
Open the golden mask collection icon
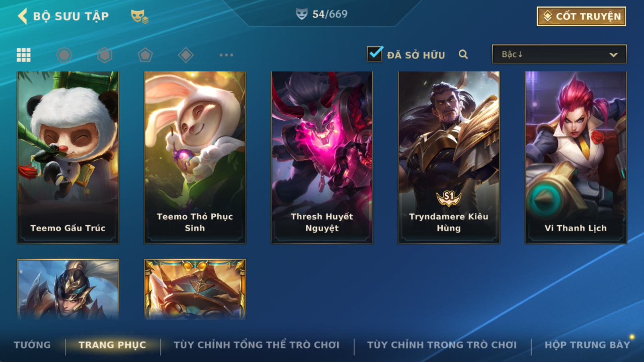pos(139,16)
